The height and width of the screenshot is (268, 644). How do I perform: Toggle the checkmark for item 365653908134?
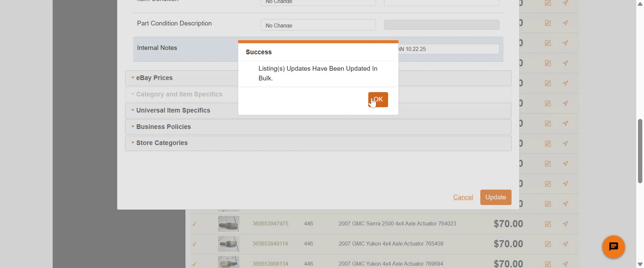coord(194,264)
